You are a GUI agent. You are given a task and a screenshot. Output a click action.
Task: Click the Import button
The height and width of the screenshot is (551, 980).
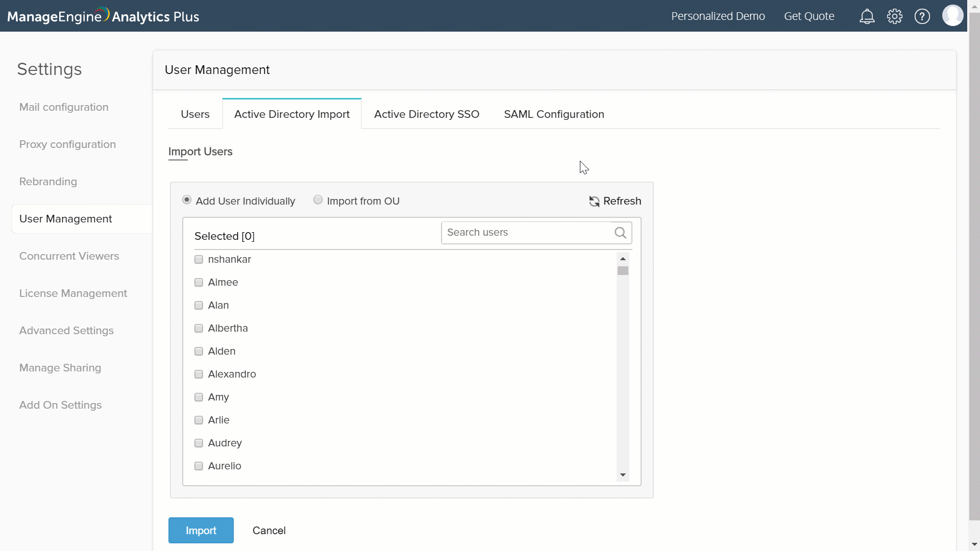(x=201, y=530)
